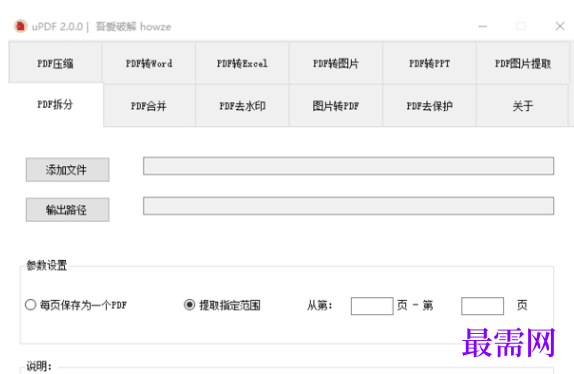Viewport: 574px width, 374px height.
Task: Open the PDF转图片 tab
Action: click(336, 63)
